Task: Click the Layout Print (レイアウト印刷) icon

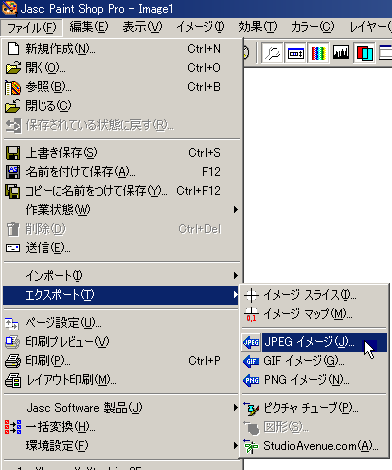Action: tap(13, 380)
